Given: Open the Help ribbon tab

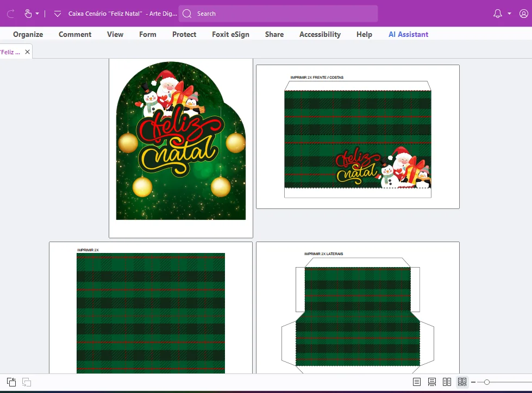Looking at the screenshot, I should pos(365,34).
